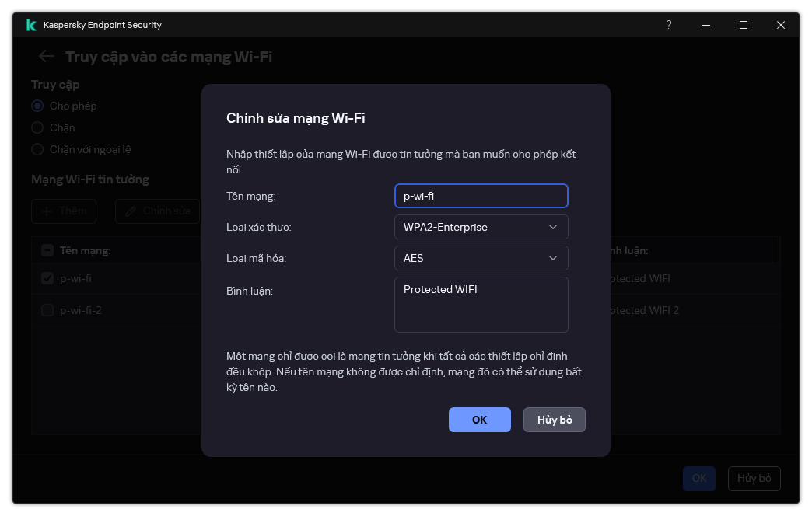812x516 pixels.
Task: Select the Cho phép radio button
Action: pyautogui.click(x=37, y=106)
